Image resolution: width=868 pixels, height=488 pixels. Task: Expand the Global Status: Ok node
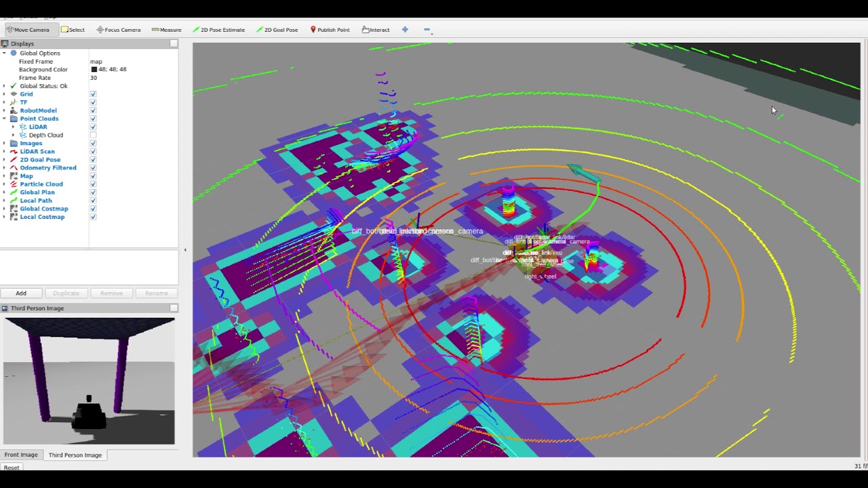pos(4,86)
